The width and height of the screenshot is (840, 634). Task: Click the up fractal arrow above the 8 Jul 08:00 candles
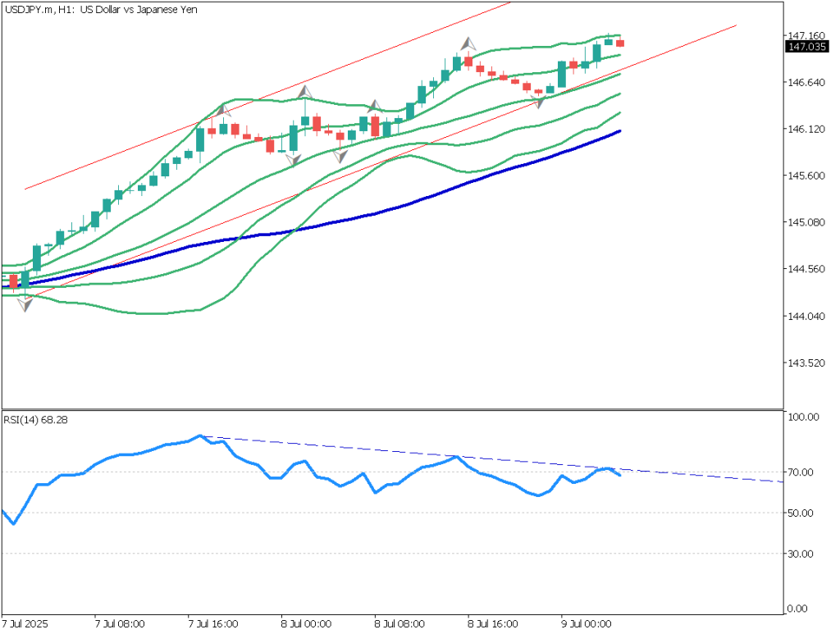pos(374,106)
